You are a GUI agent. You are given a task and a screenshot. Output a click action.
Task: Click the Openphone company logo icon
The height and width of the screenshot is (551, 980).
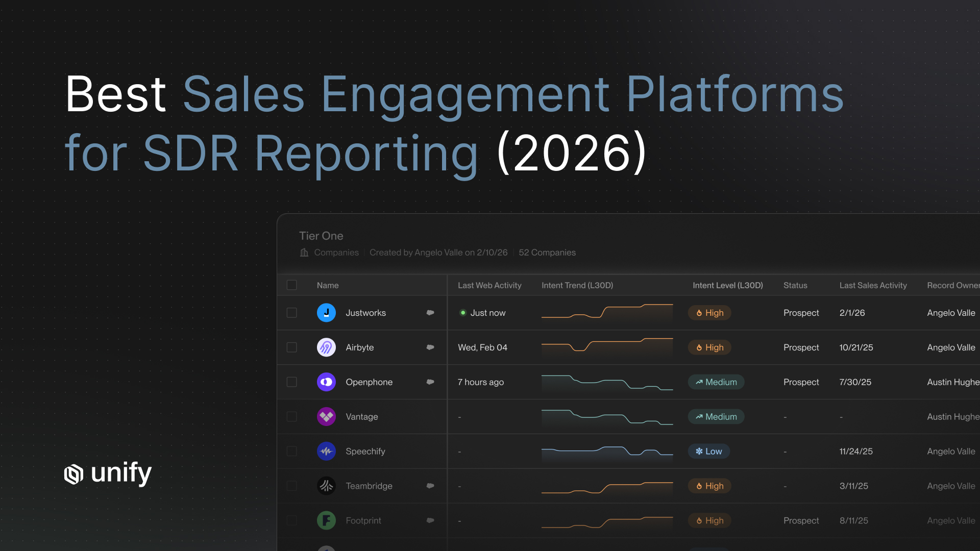pos(326,382)
